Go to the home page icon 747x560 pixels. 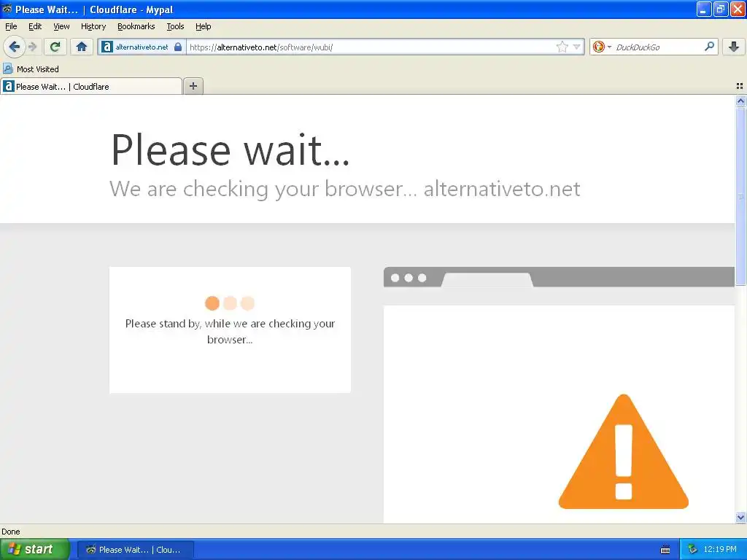[x=82, y=47]
